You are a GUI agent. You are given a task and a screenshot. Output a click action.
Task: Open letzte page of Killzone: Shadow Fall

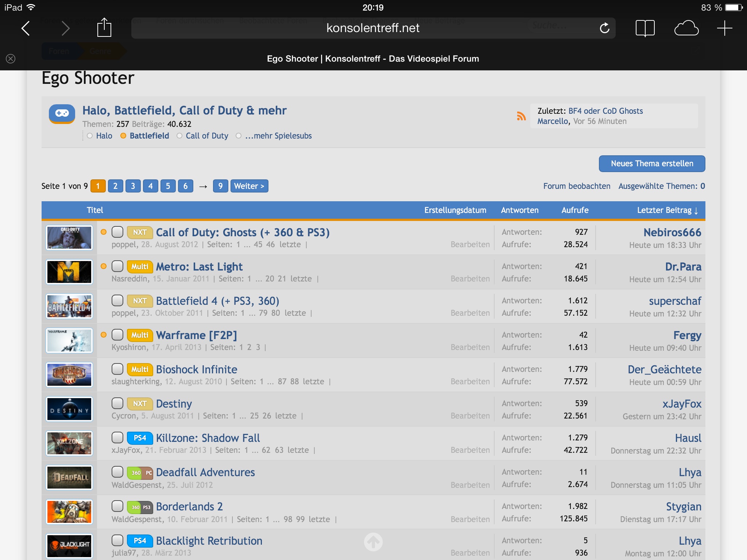(298, 450)
